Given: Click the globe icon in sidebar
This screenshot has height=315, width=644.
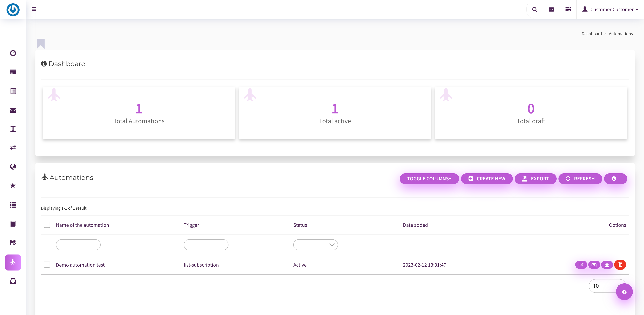Looking at the screenshot, I should click(13, 167).
